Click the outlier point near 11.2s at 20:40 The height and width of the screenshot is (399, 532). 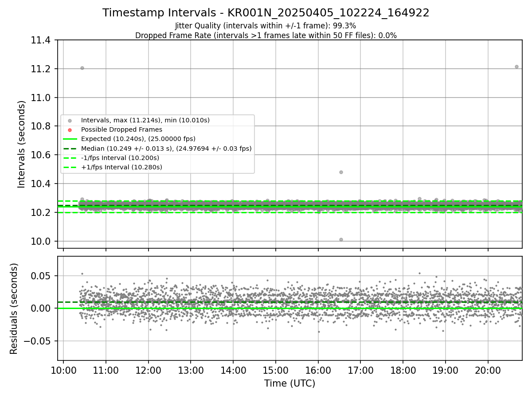[x=516, y=66]
